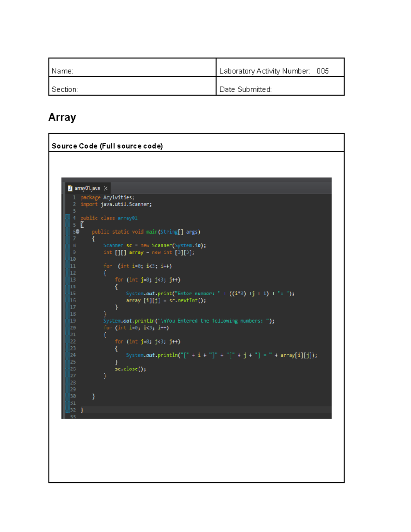Click the close X icon on the array01.java tab
411x532 pixels.
pos(106,188)
